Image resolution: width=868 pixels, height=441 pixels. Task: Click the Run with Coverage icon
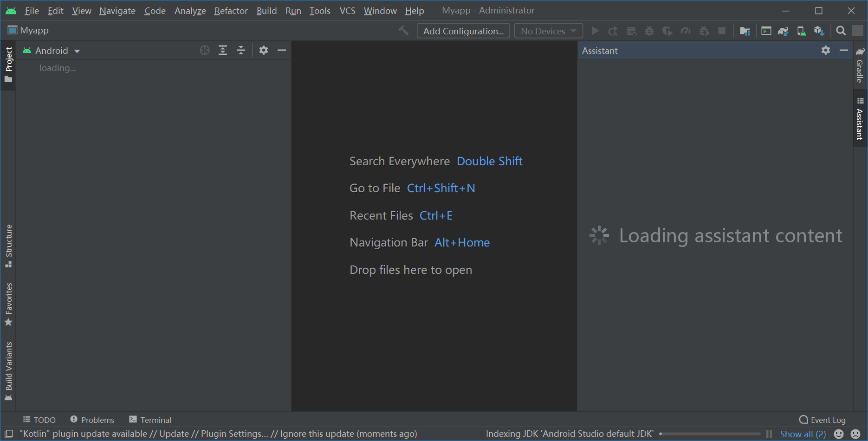coord(667,31)
